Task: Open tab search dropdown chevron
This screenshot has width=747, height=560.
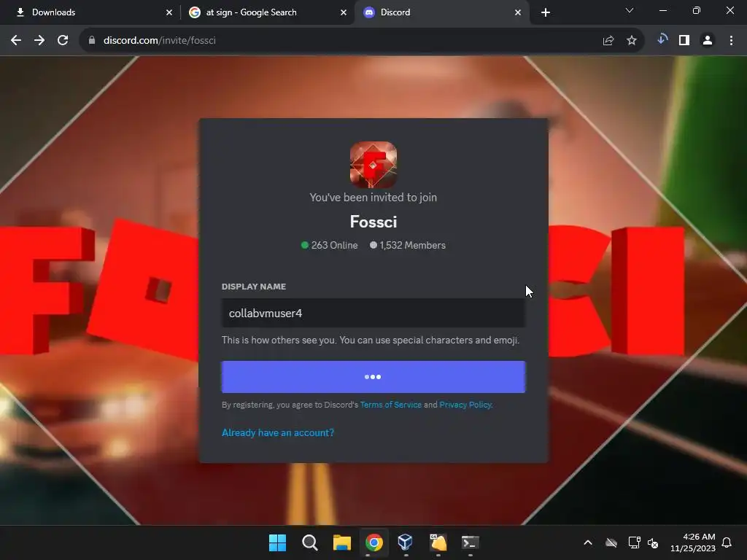Action: pyautogui.click(x=630, y=10)
